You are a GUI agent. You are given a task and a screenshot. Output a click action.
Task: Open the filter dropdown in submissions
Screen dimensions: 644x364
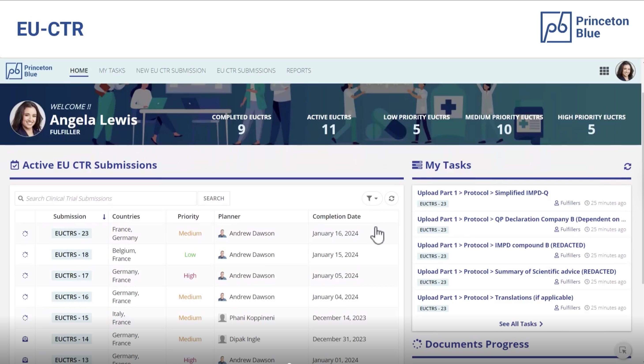372,198
